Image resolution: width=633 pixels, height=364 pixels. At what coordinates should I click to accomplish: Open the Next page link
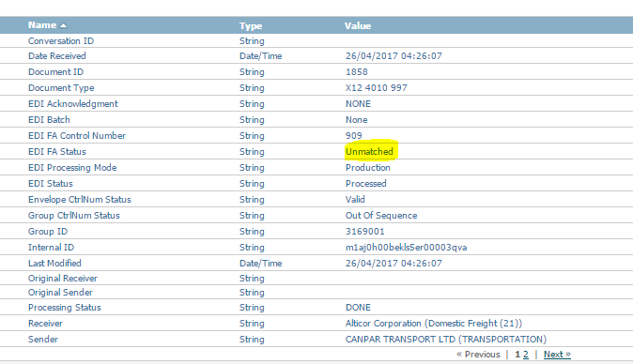click(x=557, y=355)
